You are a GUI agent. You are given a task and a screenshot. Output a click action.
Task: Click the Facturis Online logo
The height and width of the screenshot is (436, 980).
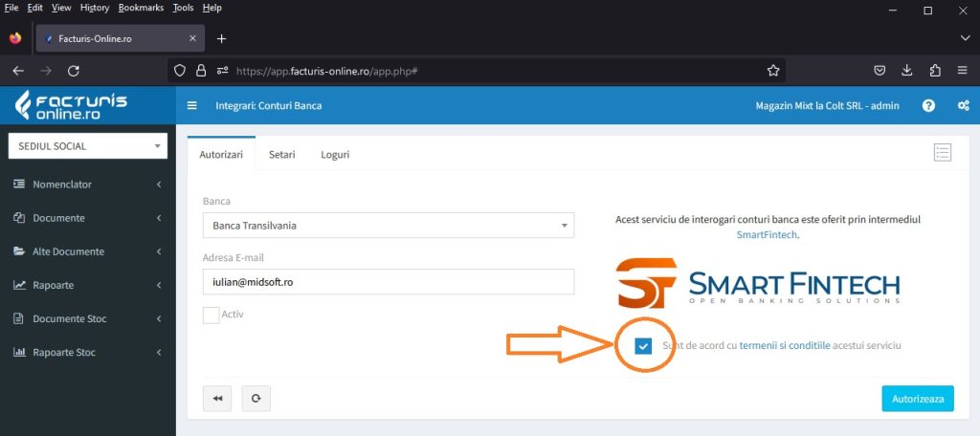pyautogui.click(x=71, y=105)
